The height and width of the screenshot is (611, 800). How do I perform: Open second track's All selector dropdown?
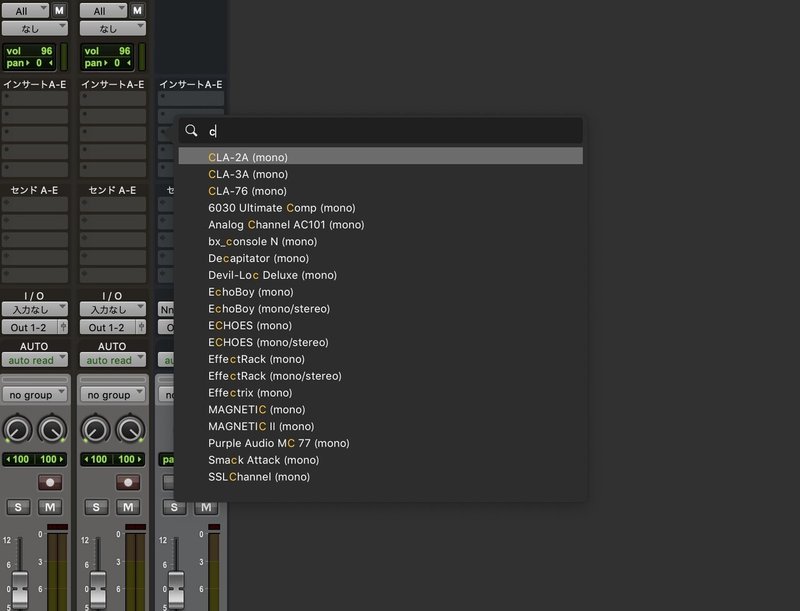(103, 10)
